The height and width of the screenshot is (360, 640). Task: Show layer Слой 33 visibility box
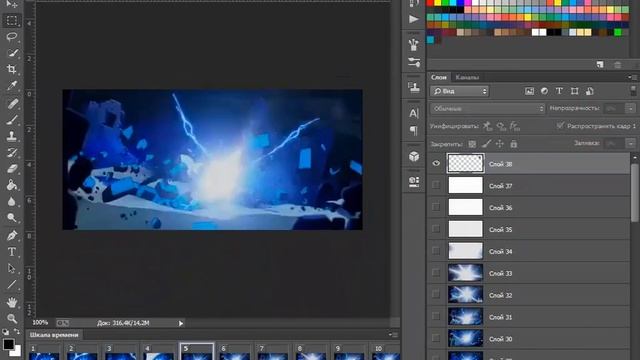coord(436,273)
